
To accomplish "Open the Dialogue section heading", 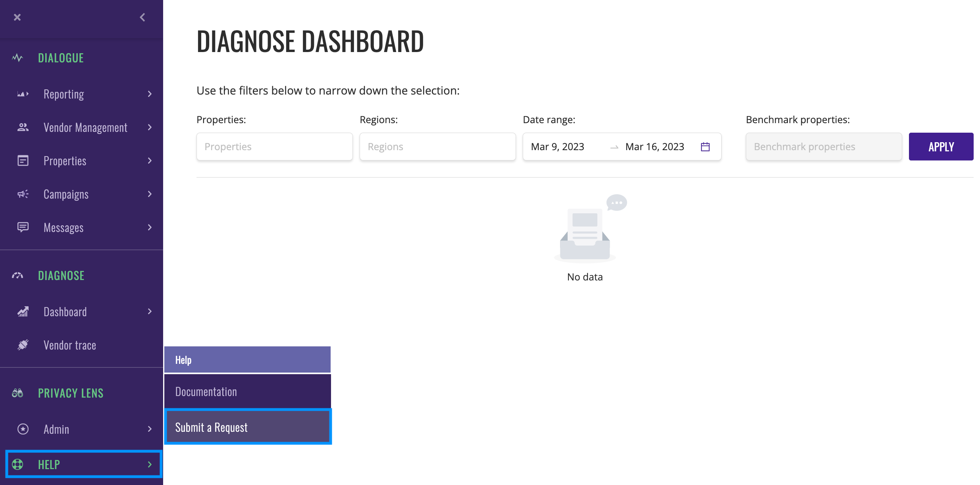I will pyautogui.click(x=61, y=58).
